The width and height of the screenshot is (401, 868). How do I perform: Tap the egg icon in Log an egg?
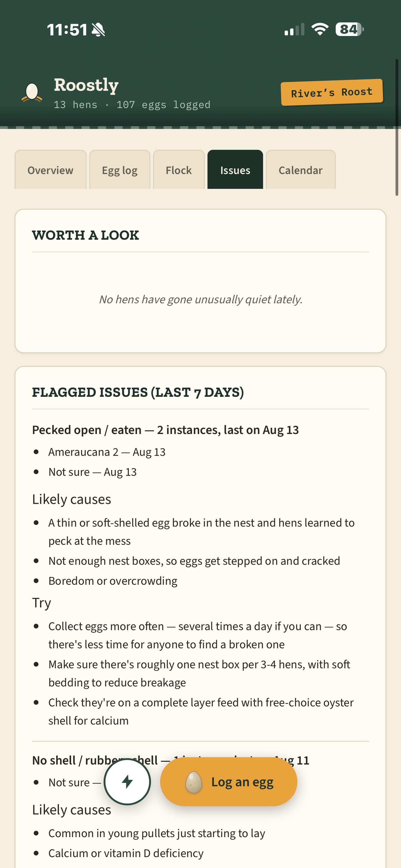tap(194, 782)
